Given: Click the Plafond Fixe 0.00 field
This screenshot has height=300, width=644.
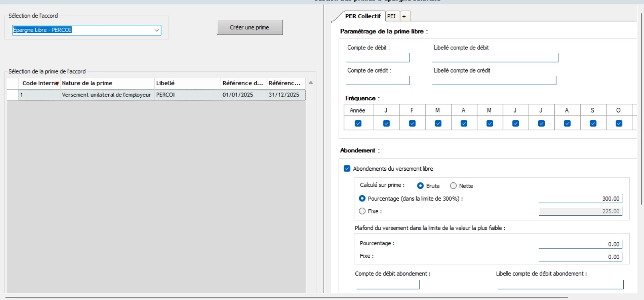Looking at the screenshot, I should pos(580,257).
